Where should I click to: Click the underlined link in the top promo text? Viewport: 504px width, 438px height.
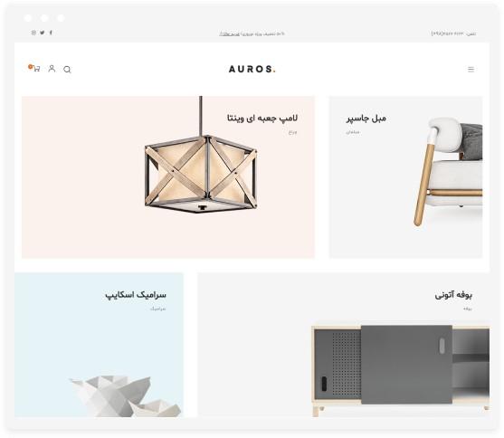click(x=230, y=33)
